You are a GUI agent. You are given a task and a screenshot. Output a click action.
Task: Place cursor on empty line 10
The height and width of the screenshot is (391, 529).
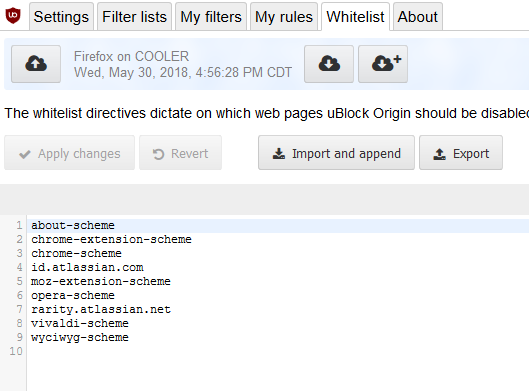[x=278, y=352]
